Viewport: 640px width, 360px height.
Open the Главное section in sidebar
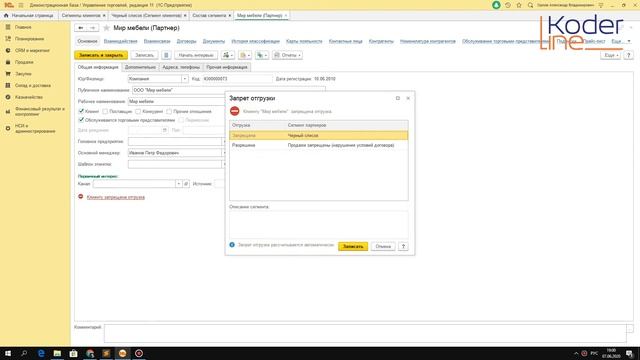click(23, 27)
